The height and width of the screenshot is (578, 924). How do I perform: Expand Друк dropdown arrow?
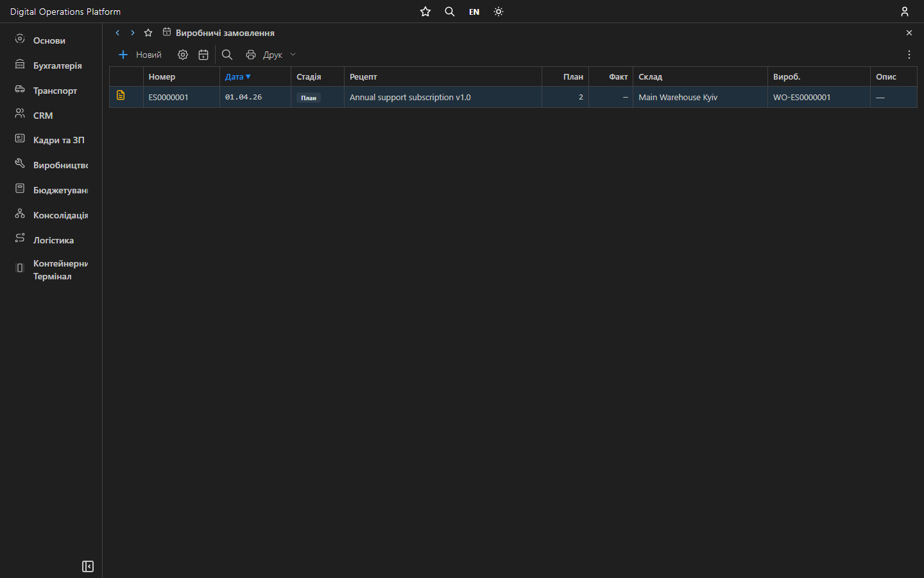click(293, 55)
